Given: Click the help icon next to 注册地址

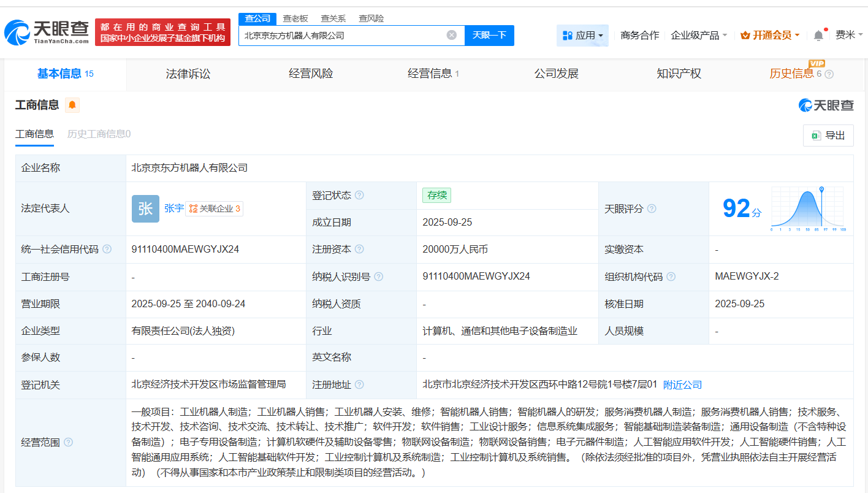Looking at the screenshot, I should pyautogui.click(x=360, y=384).
